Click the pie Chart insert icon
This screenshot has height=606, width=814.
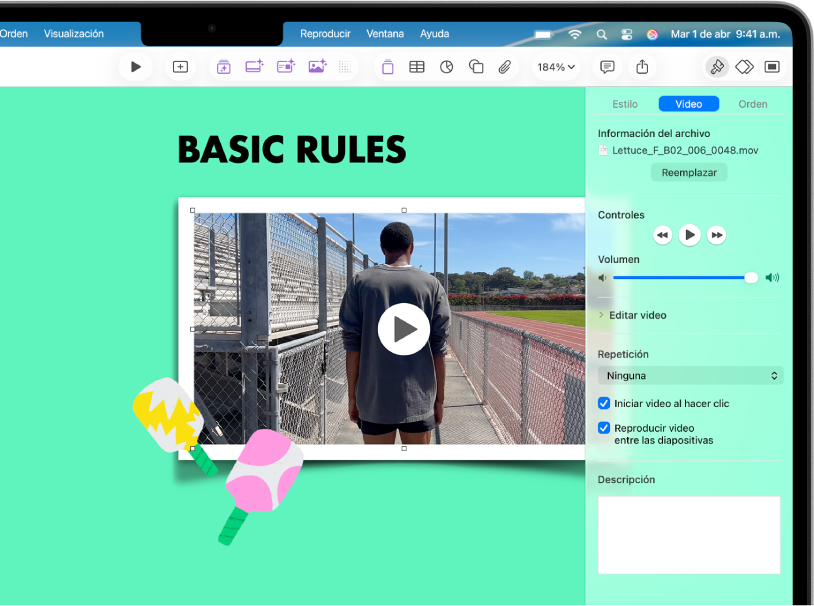tap(447, 67)
